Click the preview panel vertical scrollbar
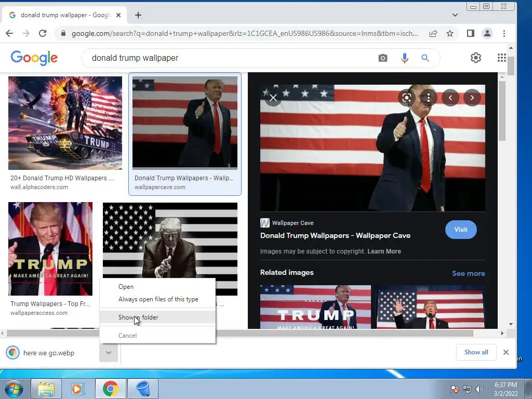The image size is (532, 399). pyautogui.click(x=502, y=110)
